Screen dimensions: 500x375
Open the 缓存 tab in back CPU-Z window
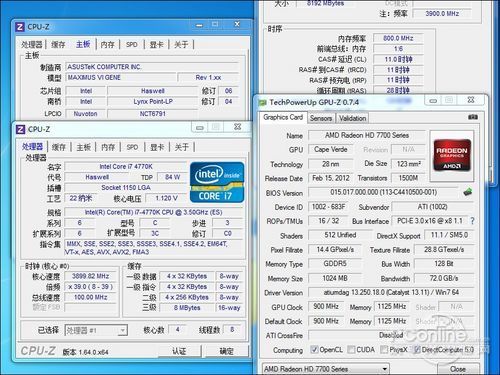(58, 45)
